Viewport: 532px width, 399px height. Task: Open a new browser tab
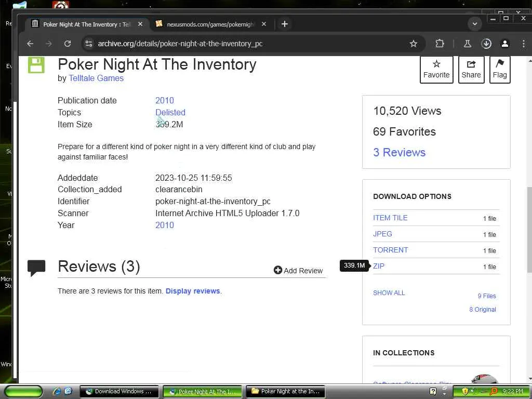pos(285,24)
